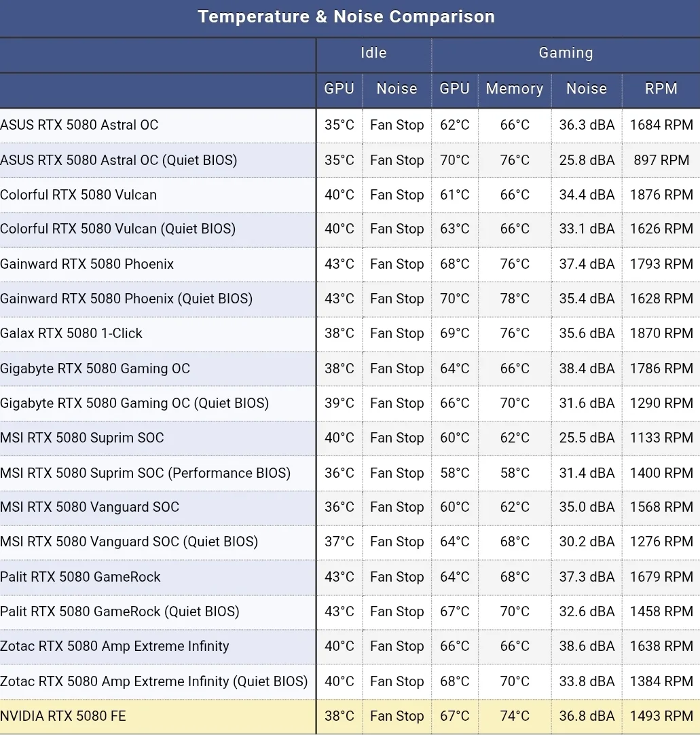The height and width of the screenshot is (735, 700).
Task: Click the 39°C idle GPU temperature
Action: coord(339,403)
